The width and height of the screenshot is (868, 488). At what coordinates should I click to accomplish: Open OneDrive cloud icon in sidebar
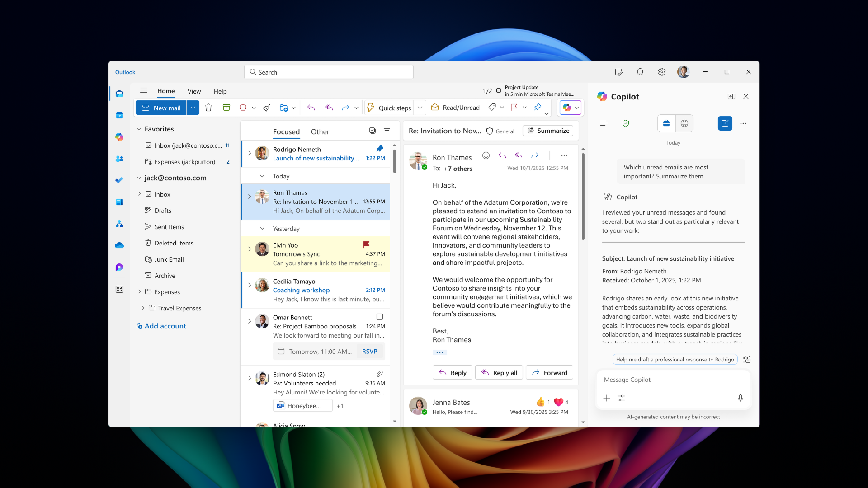point(119,245)
